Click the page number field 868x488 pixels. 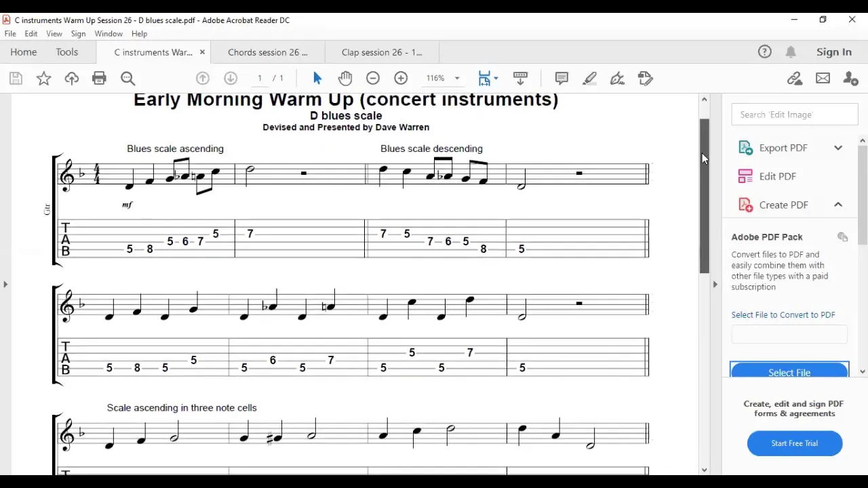[x=260, y=79]
